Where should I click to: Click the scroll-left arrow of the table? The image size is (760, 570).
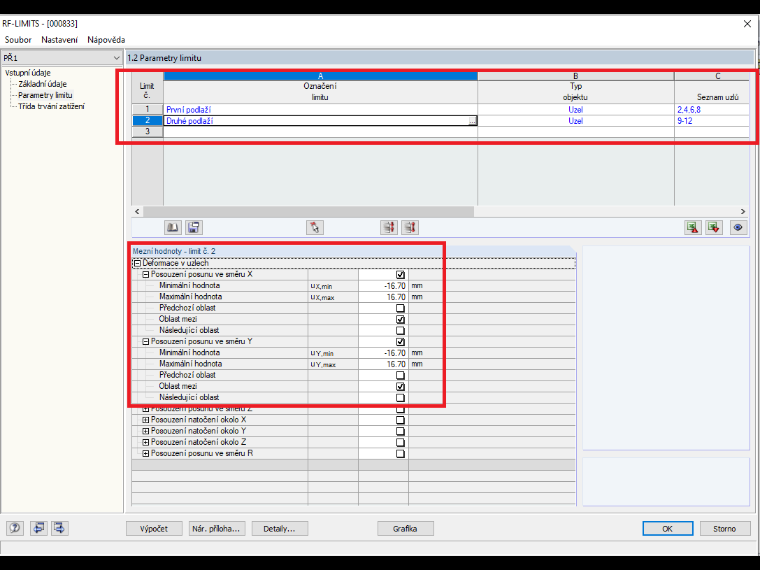coord(137,212)
